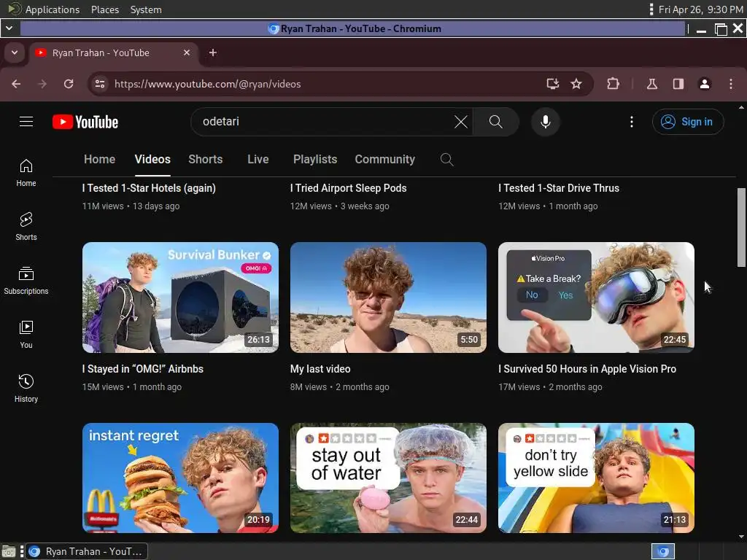Bookmark this page with the star

click(576, 84)
